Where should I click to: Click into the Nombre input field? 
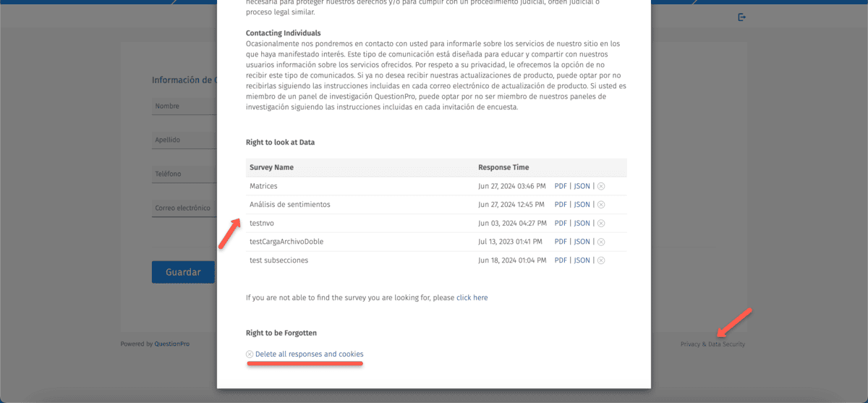point(184,106)
